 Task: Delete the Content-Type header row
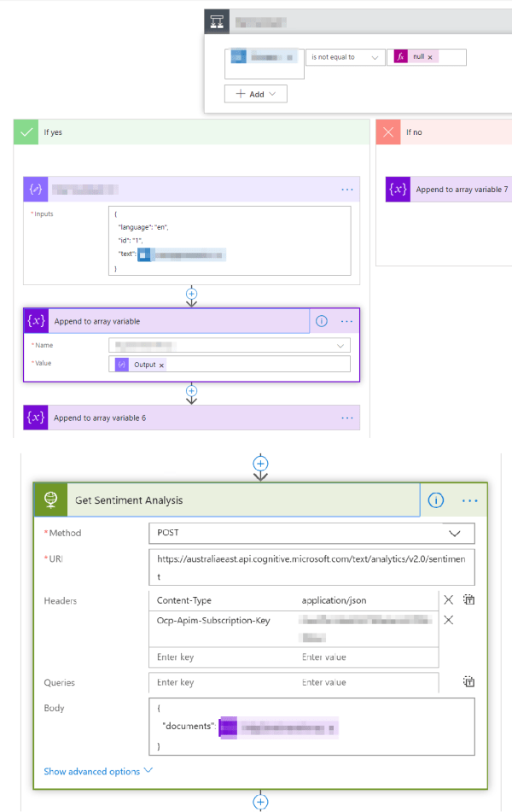[x=448, y=600]
